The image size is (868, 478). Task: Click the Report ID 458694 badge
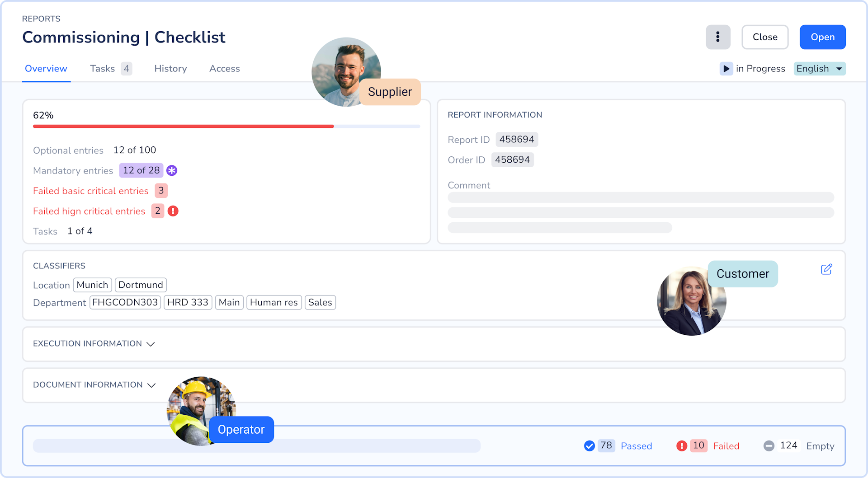pos(516,139)
